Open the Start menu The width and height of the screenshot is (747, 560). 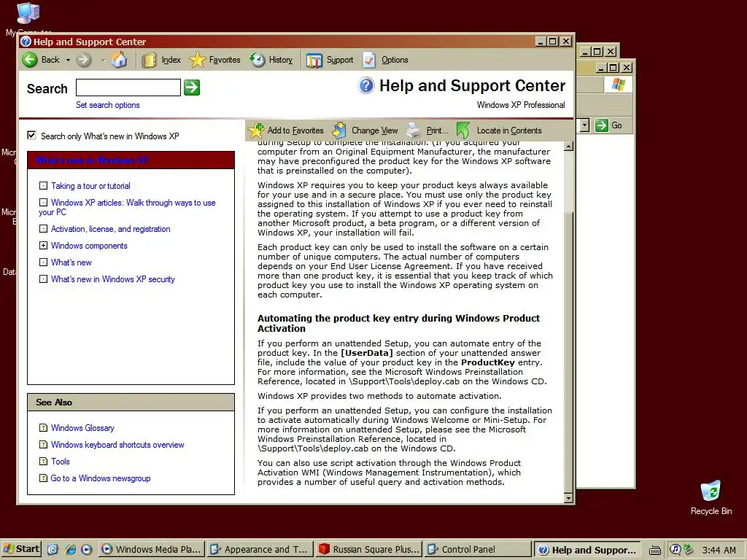[21, 549]
